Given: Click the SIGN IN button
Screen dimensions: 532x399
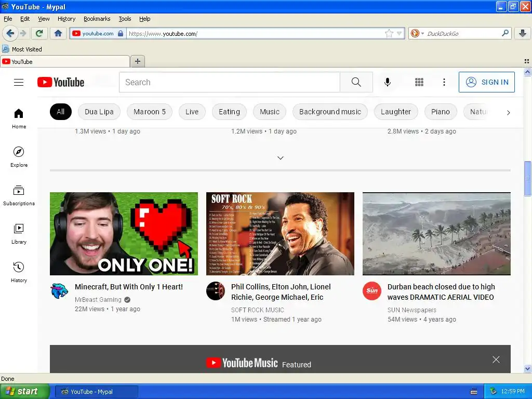Looking at the screenshot, I should (486, 82).
